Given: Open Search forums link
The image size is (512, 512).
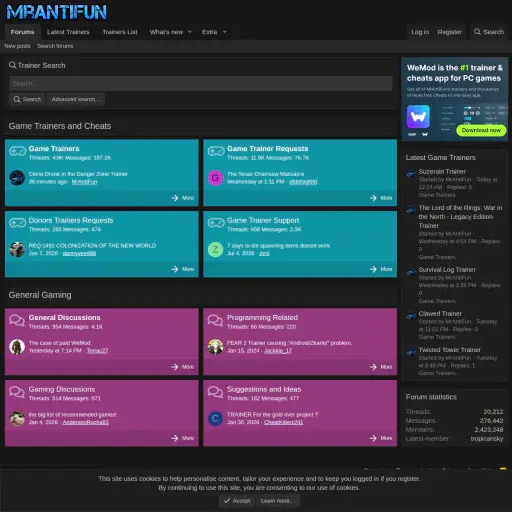Looking at the screenshot, I should point(55,46).
